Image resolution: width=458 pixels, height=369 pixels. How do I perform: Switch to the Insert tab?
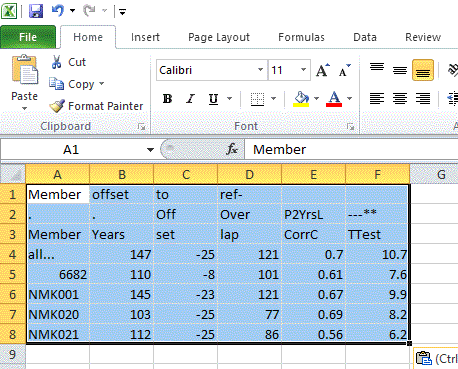[145, 37]
